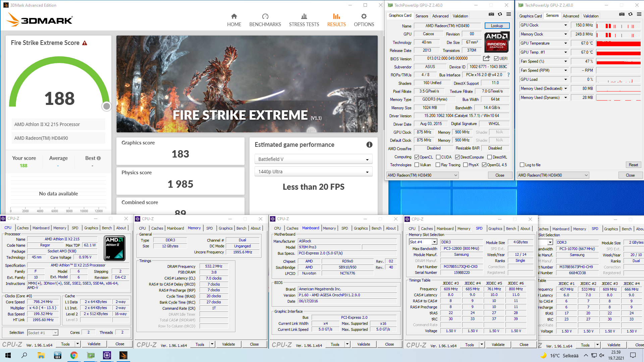Click the Fan Speed (%) red sensor graph
The height and width of the screenshot is (362, 644).
(x=618, y=61)
